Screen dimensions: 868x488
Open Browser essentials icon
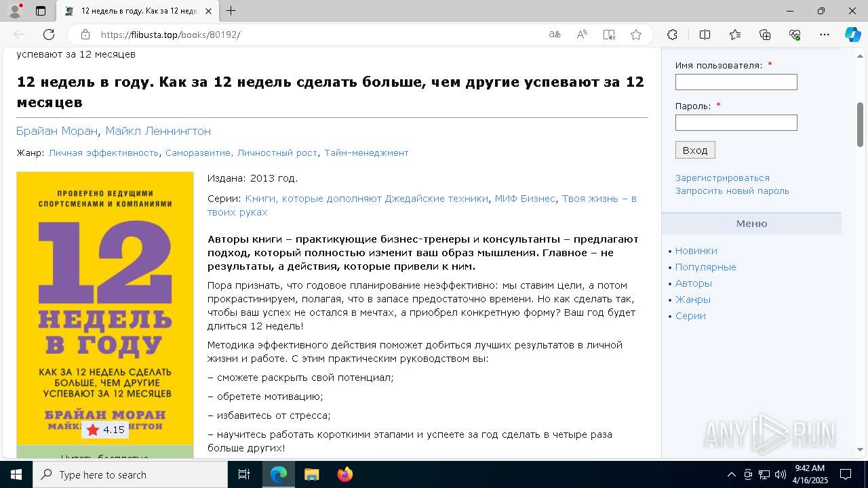coord(795,35)
